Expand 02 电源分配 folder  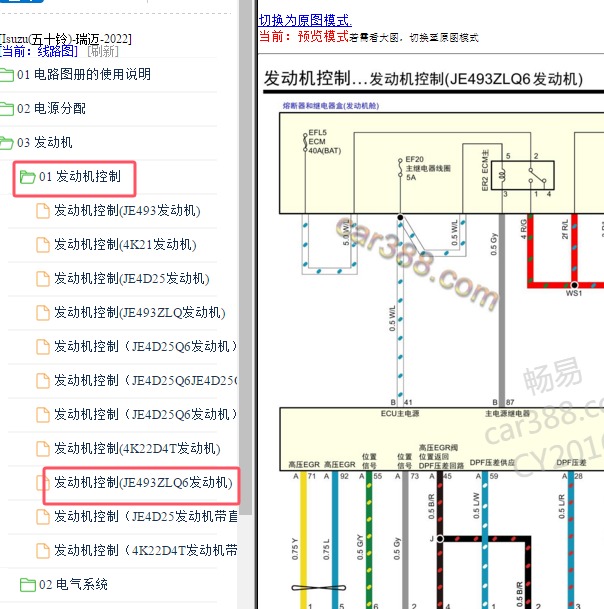(x=51, y=108)
